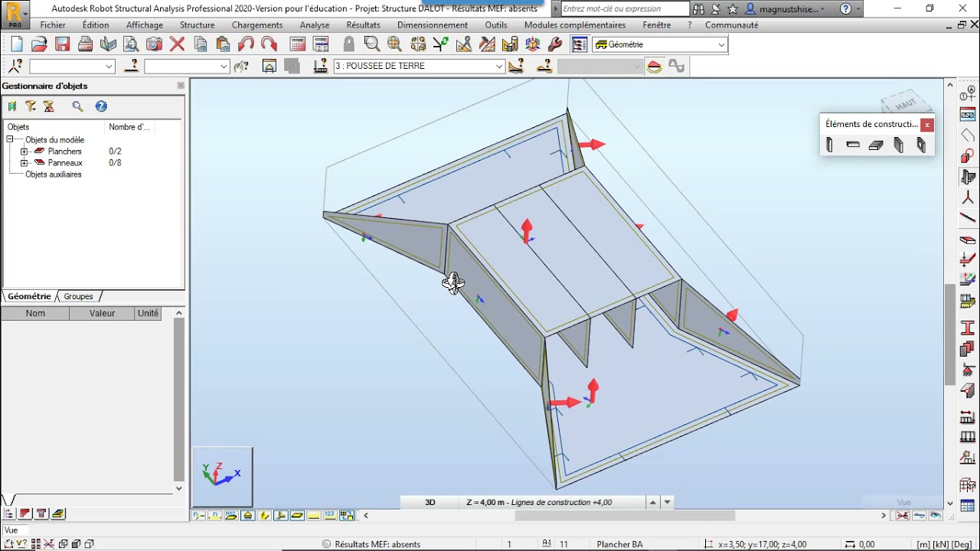Click the Copy icon in the toolbar

[x=201, y=44]
